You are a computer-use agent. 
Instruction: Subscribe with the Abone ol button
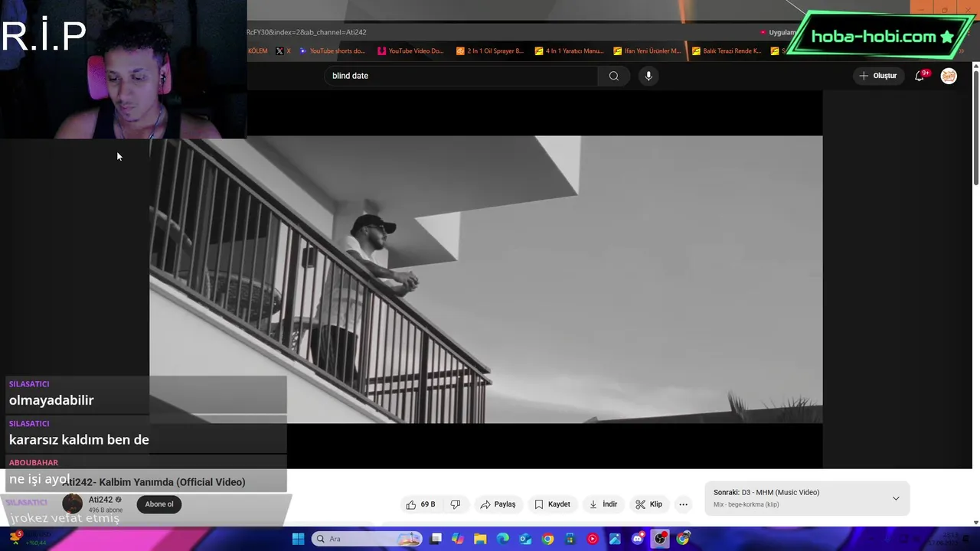coord(159,504)
